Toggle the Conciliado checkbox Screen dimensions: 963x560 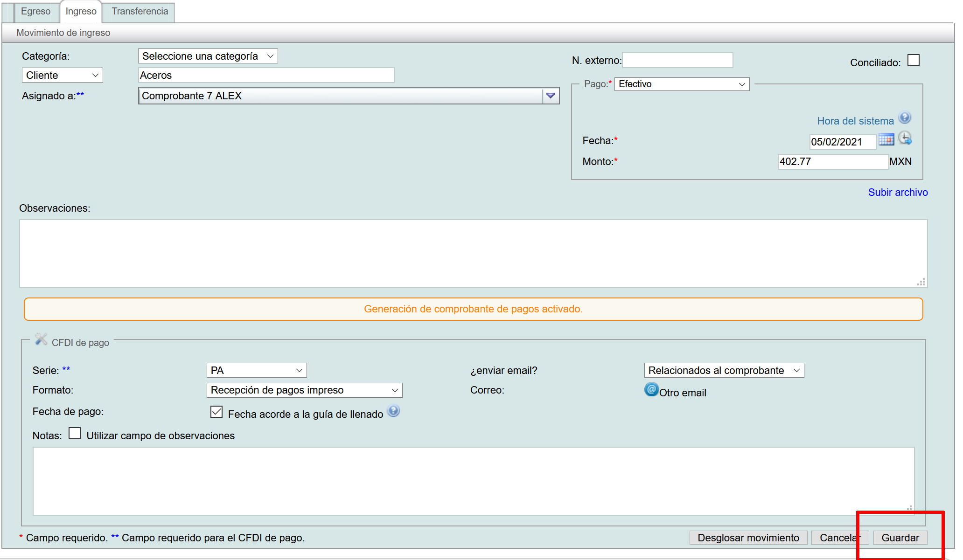[913, 61]
